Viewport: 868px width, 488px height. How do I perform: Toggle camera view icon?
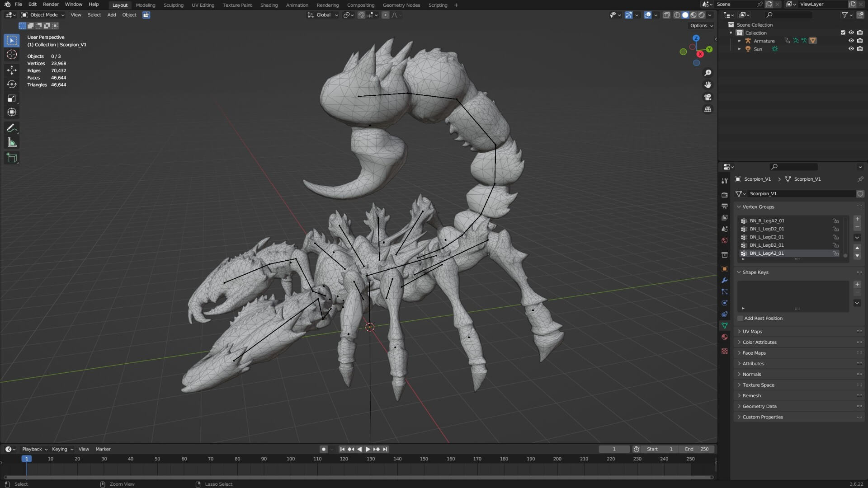click(708, 97)
